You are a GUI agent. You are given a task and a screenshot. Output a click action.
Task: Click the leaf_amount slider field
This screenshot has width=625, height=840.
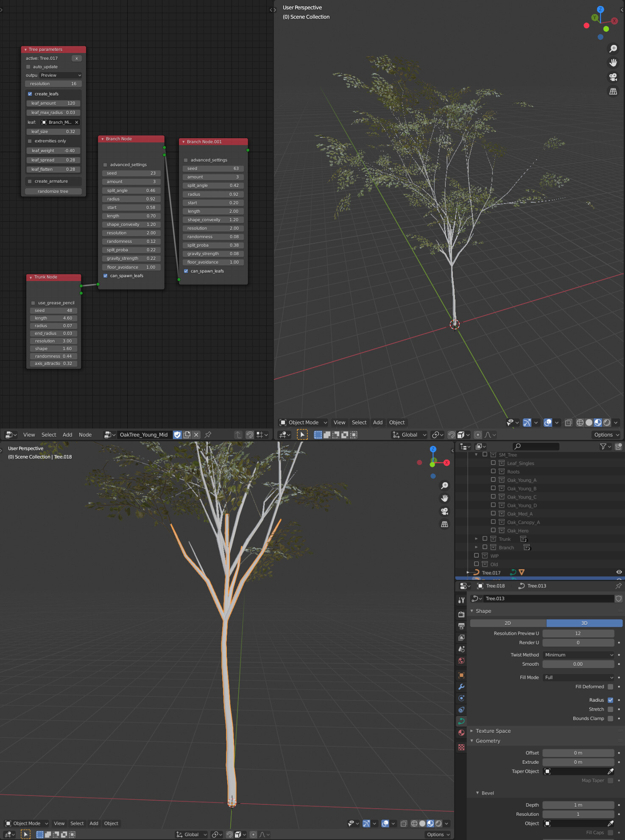coord(53,103)
